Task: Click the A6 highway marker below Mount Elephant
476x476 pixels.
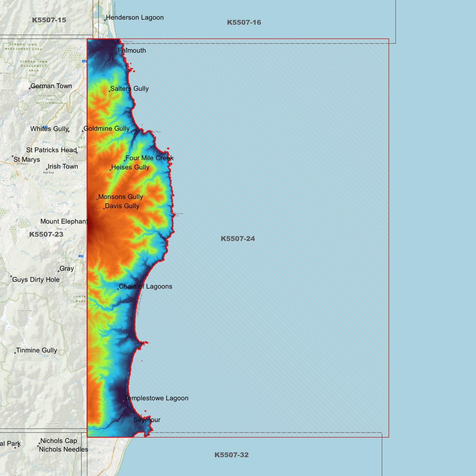Action: coord(81,256)
